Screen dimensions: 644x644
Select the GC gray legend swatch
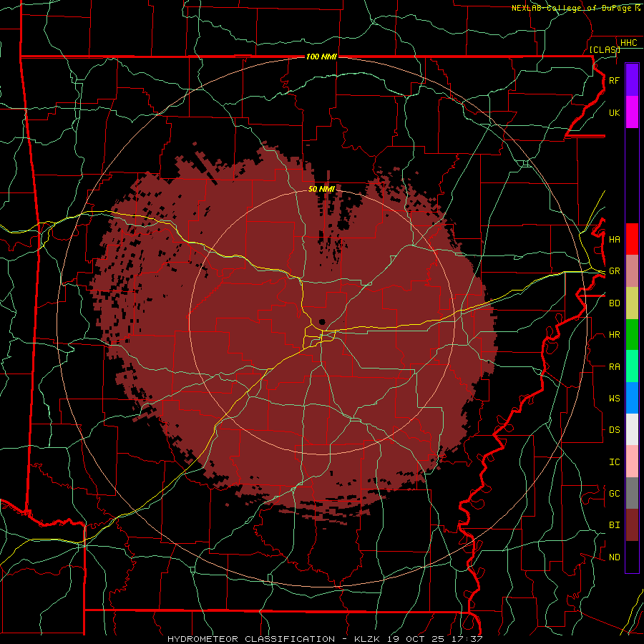[x=632, y=493]
